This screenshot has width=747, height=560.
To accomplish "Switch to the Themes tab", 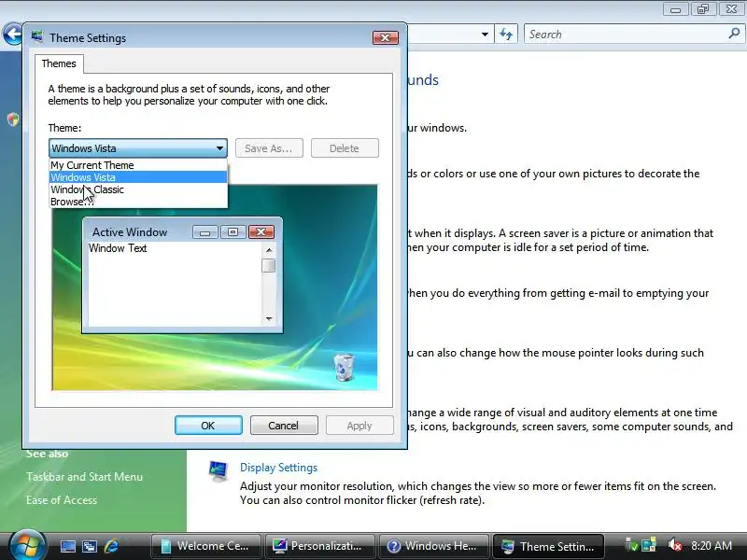I will (x=59, y=63).
